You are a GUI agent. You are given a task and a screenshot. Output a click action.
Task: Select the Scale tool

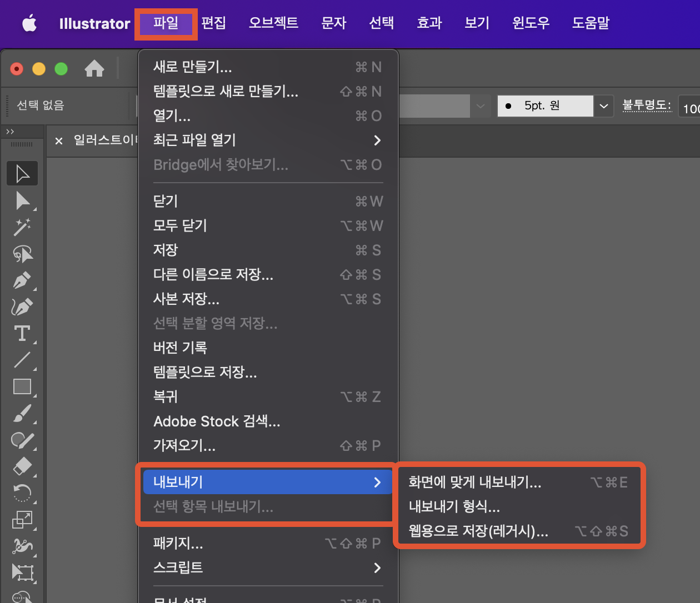tap(22, 519)
